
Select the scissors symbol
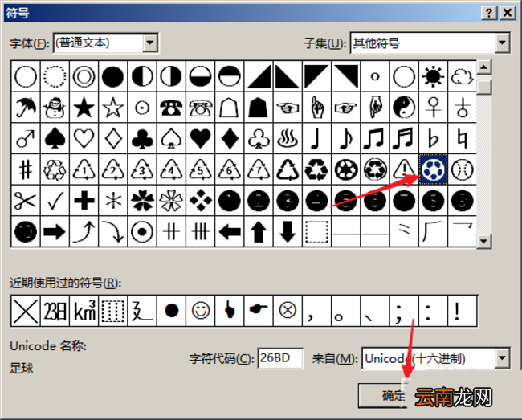26,200
